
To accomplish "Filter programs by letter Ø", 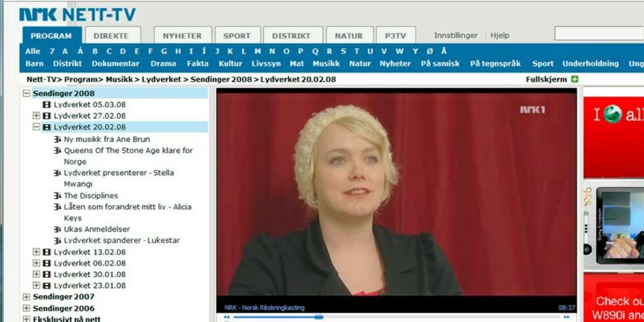I will (430, 51).
